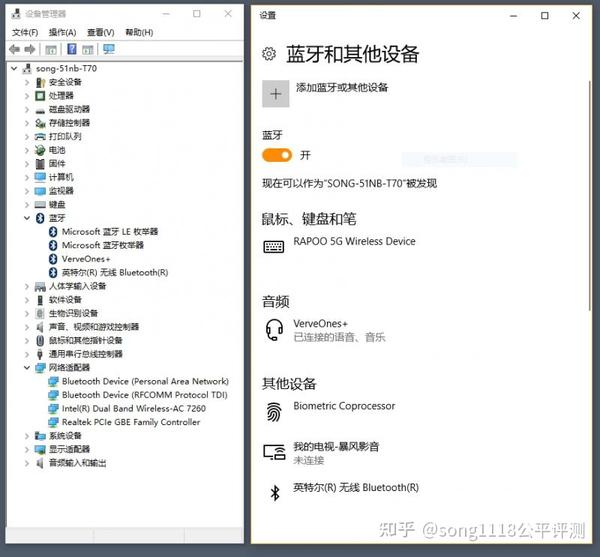600x557 pixels.
Task: Click the 打印队列 print queue icon
Action: pos(40,137)
